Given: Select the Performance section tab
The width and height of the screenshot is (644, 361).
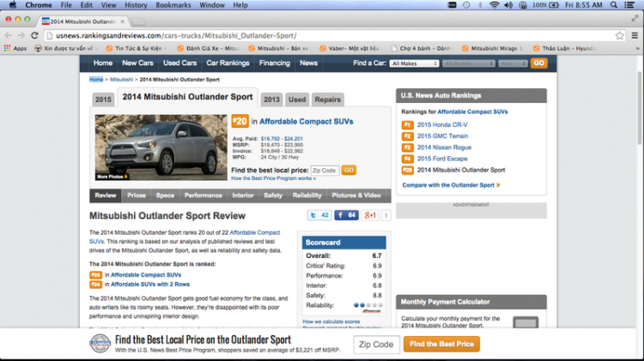Looking at the screenshot, I should coord(204,196).
